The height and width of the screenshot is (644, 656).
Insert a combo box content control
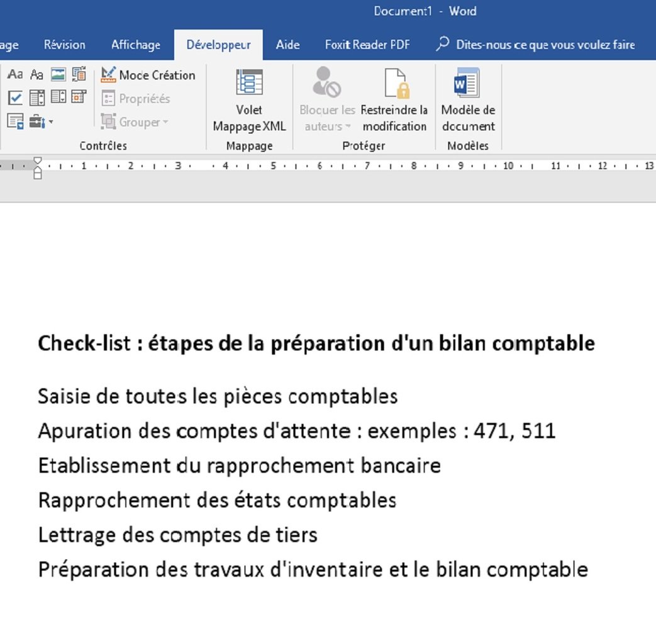[36, 97]
